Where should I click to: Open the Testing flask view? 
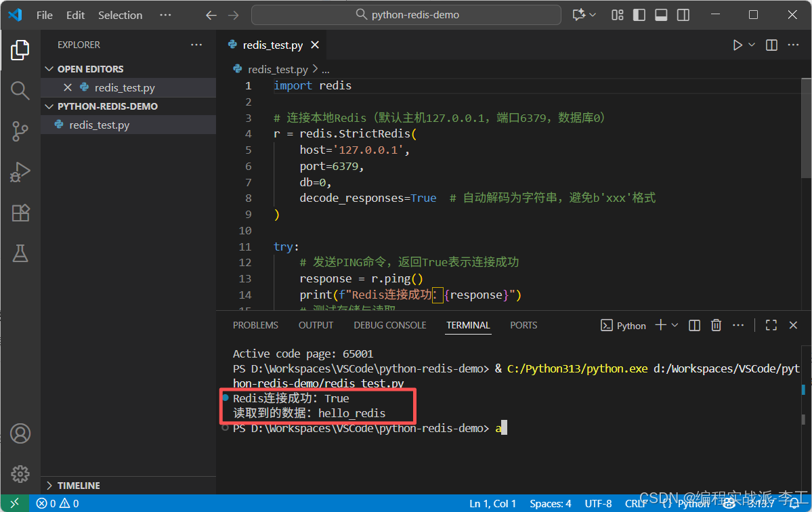pyautogui.click(x=20, y=253)
